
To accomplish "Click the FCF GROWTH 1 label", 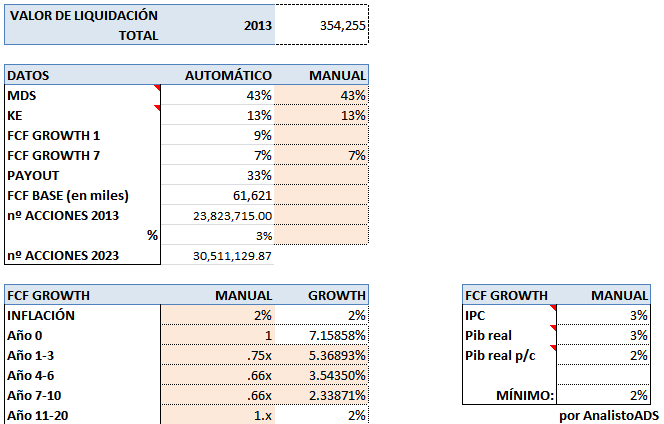I will [53, 136].
